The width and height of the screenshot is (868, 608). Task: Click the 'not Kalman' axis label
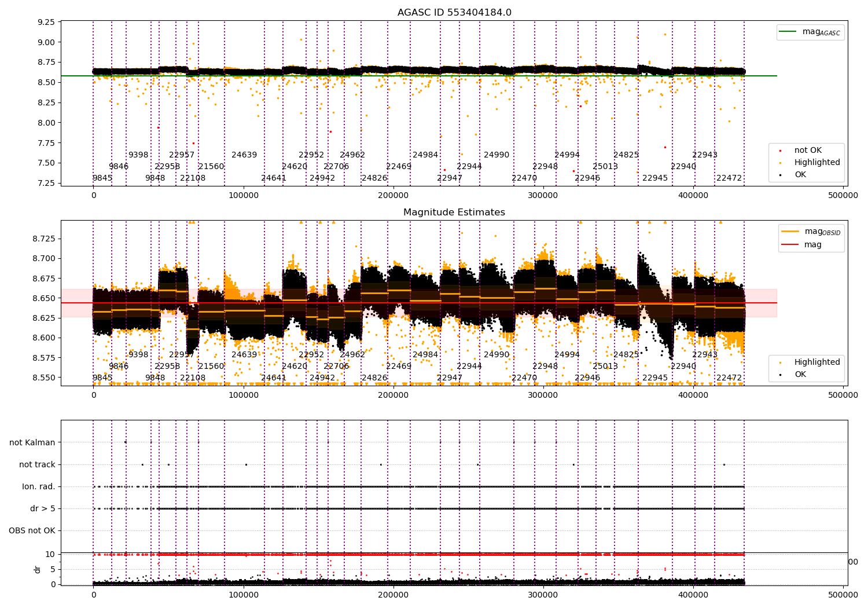tap(32, 442)
